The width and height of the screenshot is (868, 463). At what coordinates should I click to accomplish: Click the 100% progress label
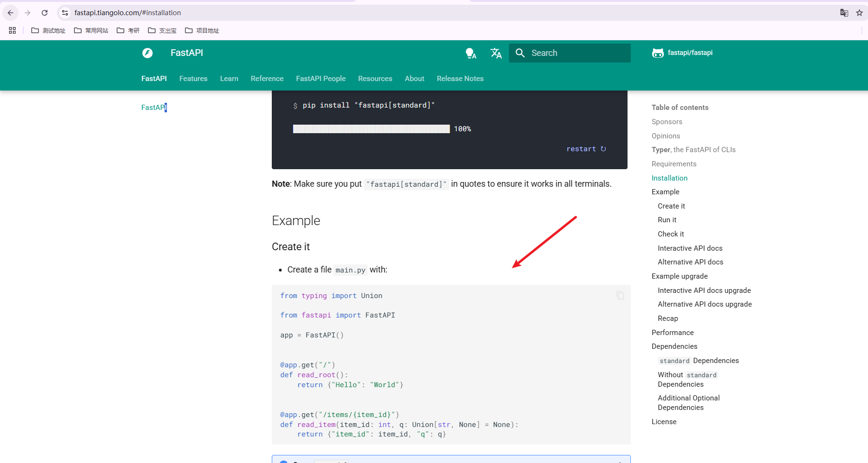(x=462, y=129)
